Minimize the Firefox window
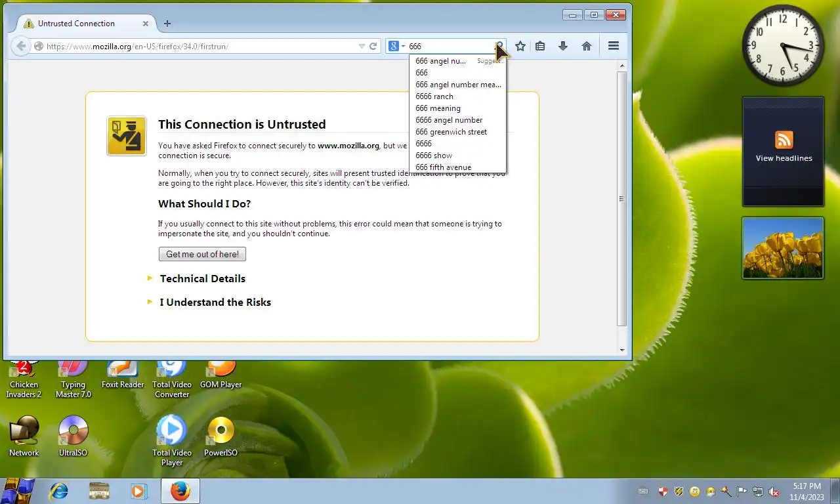Image resolution: width=840 pixels, height=504 pixels. [x=573, y=14]
